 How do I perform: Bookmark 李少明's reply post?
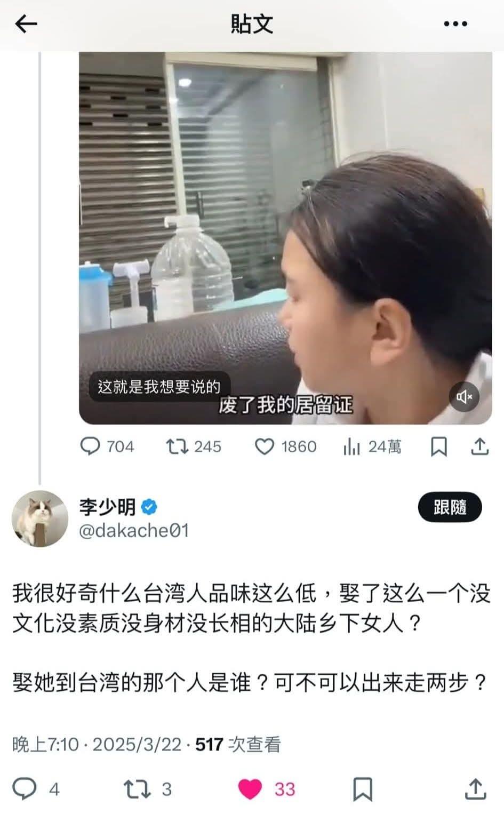pos(363,789)
